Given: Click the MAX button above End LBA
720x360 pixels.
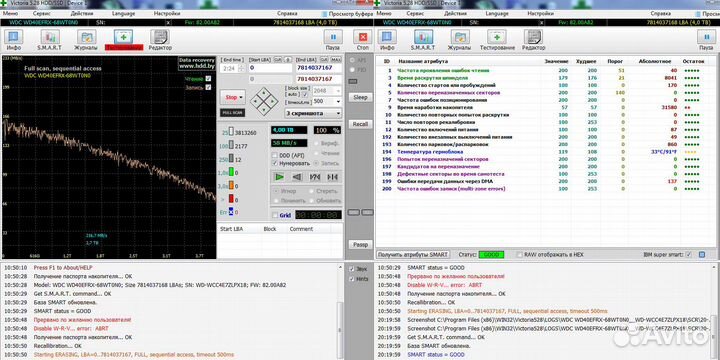Looking at the screenshot, I should click(x=336, y=60).
